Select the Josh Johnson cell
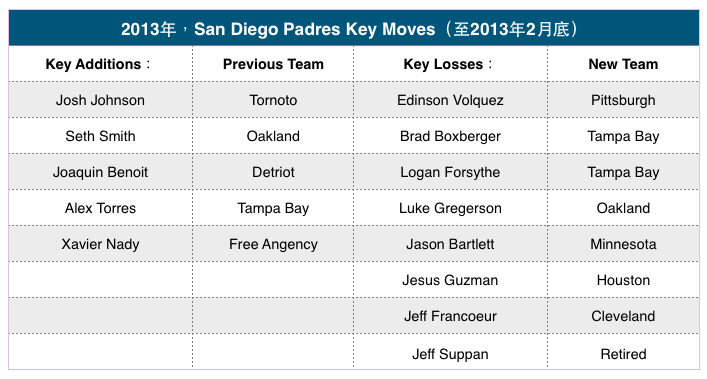 tap(100, 100)
